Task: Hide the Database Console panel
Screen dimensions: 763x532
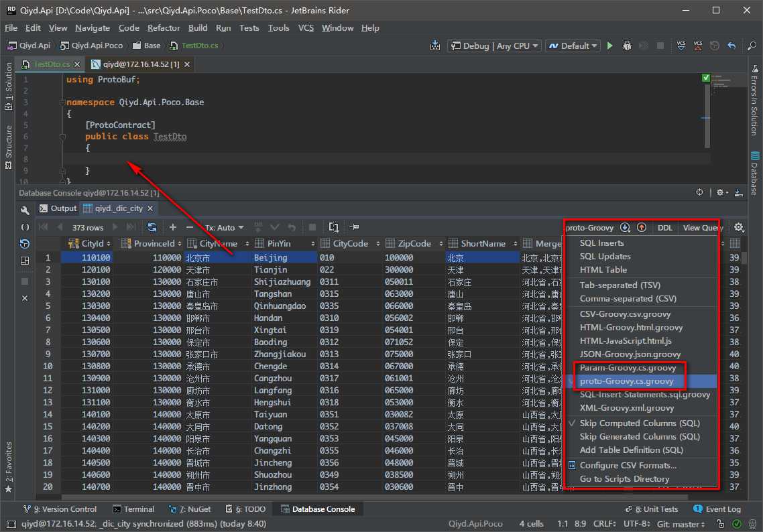Action: [739, 192]
